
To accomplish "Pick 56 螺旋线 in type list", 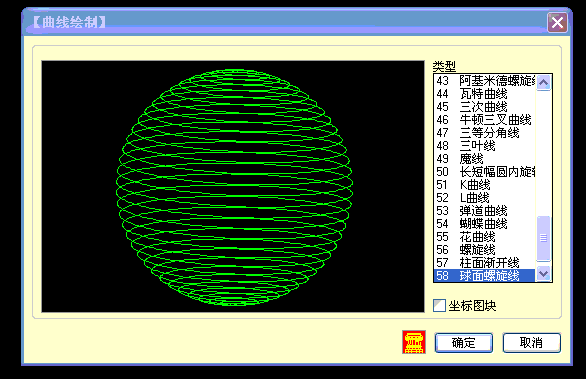I will click(485, 250).
